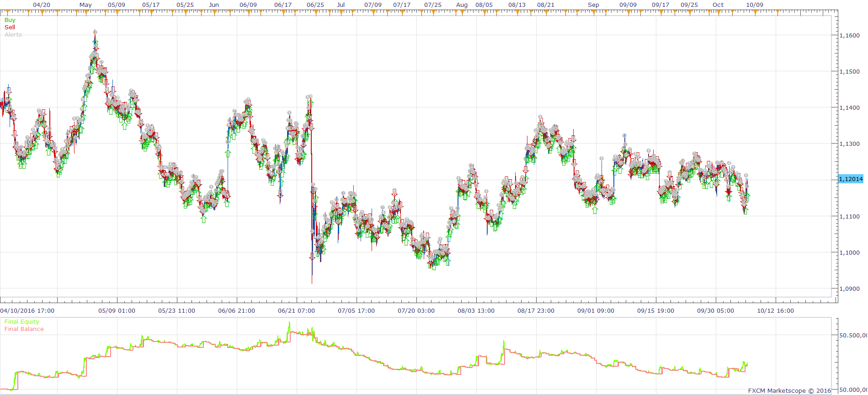This screenshot has height=395, width=868.
Task: Click the 1,0900 price axis label
Action: (850, 289)
